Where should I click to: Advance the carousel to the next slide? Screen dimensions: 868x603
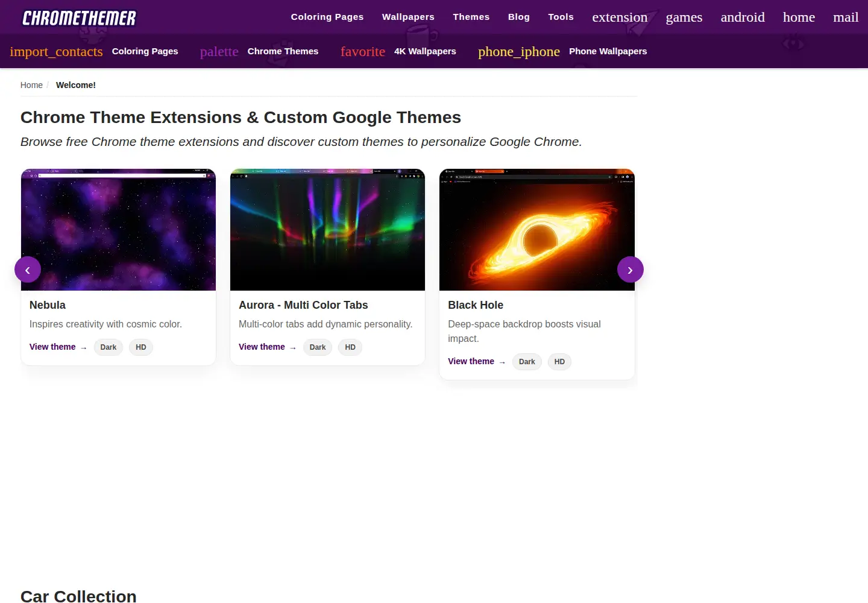point(631,270)
